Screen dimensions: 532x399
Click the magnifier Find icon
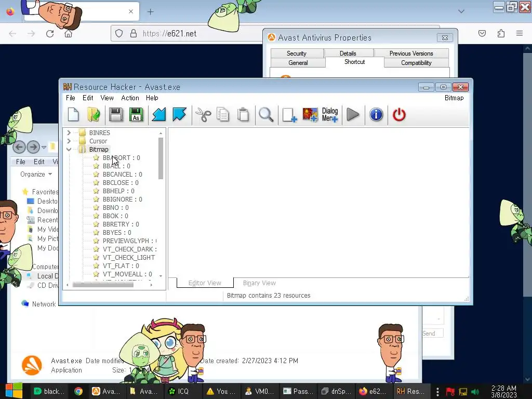click(266, 115)
